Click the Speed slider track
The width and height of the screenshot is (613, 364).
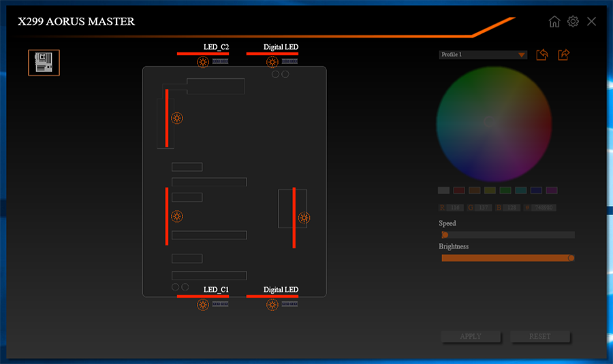tap(508, 235)
